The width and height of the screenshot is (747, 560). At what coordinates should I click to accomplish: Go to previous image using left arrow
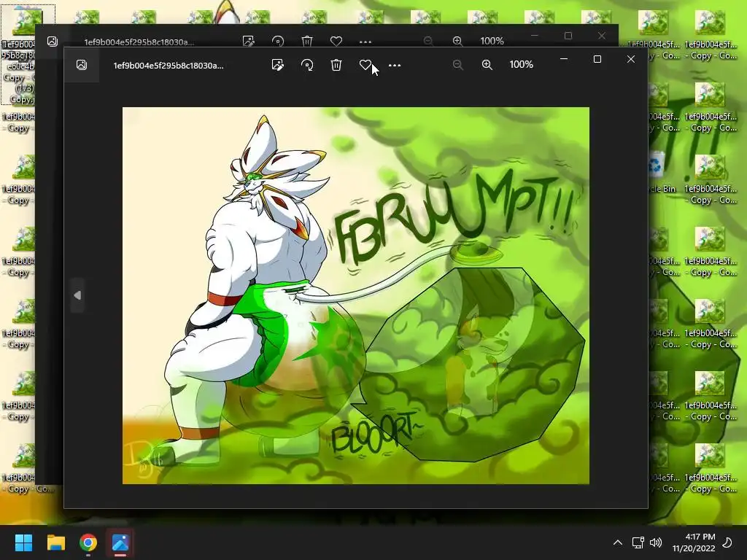point(77,296)
